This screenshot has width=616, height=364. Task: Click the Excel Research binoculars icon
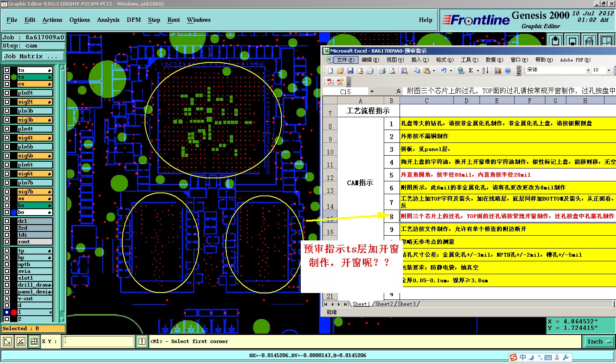(404, 71)
